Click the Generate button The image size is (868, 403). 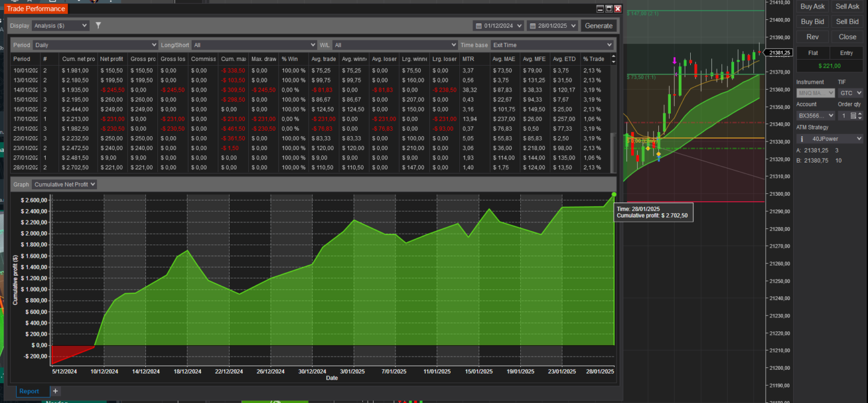pos(599,26)
